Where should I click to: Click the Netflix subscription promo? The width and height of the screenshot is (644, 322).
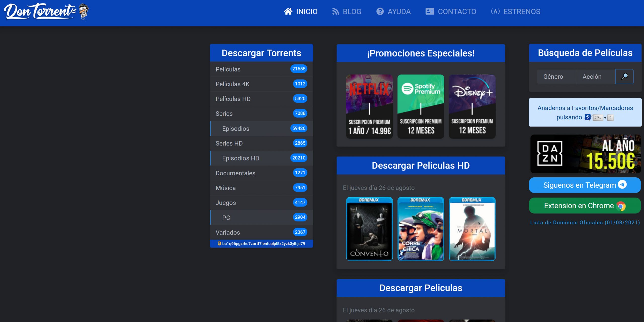coord(369,106)
